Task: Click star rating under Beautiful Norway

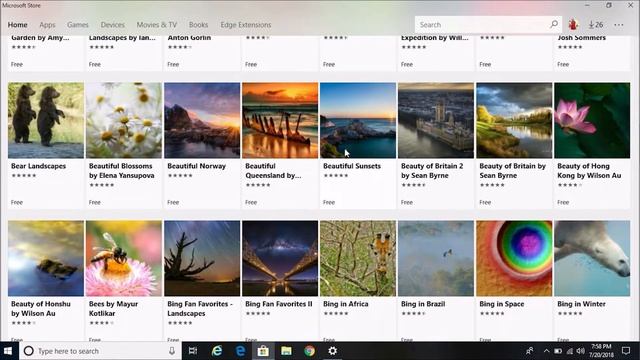Action: coord(180,176)
